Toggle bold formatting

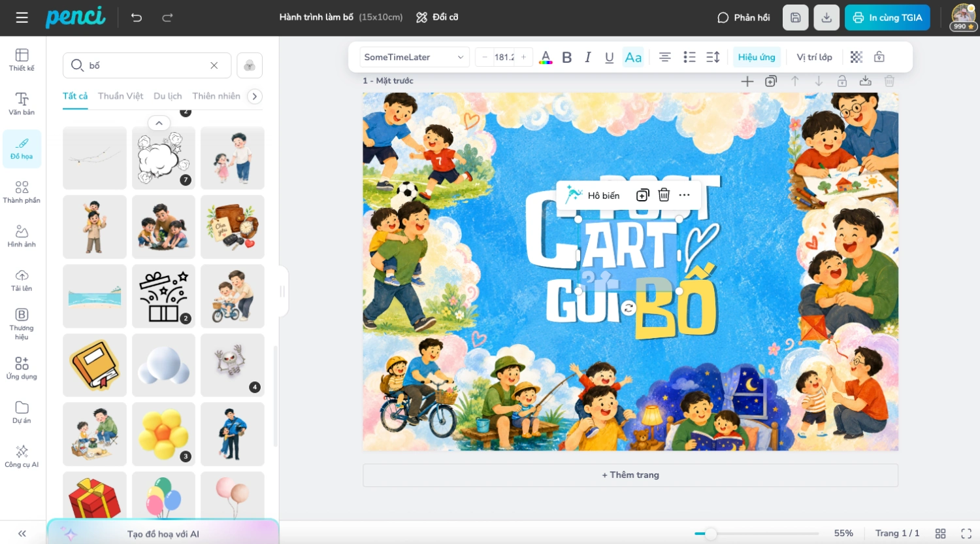click(x=567, y=57)
